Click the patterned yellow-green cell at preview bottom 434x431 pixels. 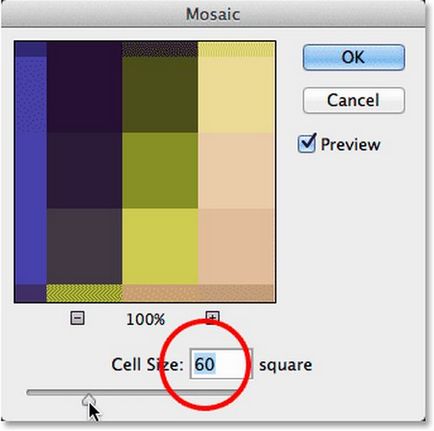(84, 293)
